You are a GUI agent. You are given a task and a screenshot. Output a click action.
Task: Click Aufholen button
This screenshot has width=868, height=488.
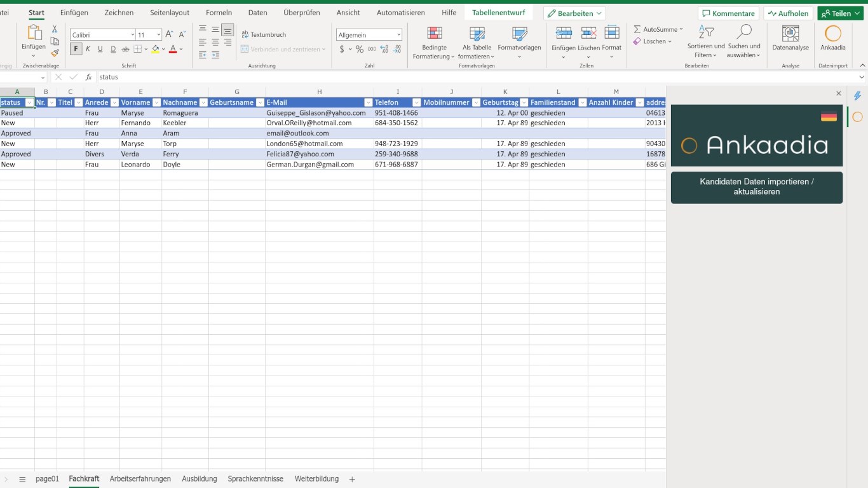(788, 13)
